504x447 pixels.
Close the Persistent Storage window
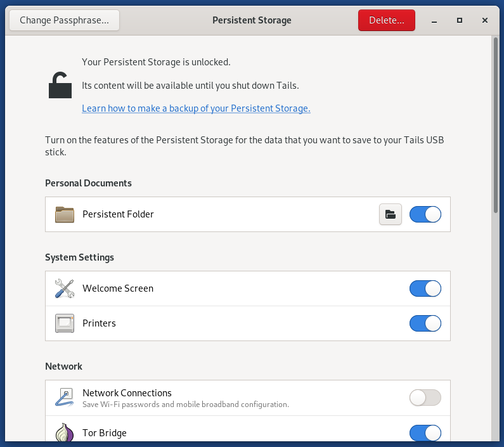pyautogui.click(x=485, y=20)
